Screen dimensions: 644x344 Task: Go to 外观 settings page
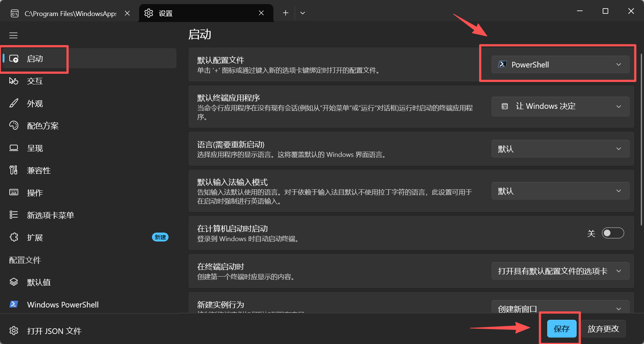click(89, 103)
